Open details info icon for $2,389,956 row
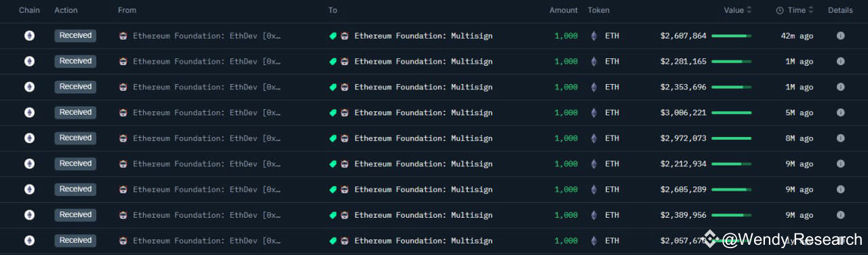The image size is (868, 255). pos(840,215)
